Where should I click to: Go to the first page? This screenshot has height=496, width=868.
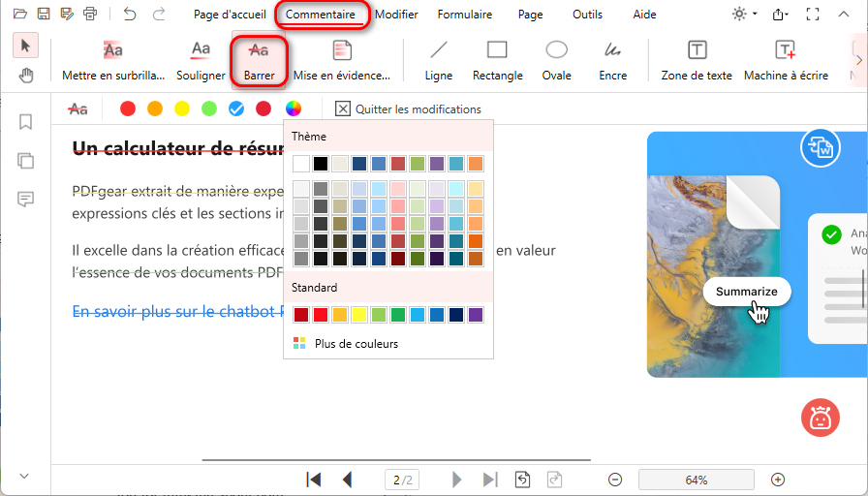[x=313, y=480]
